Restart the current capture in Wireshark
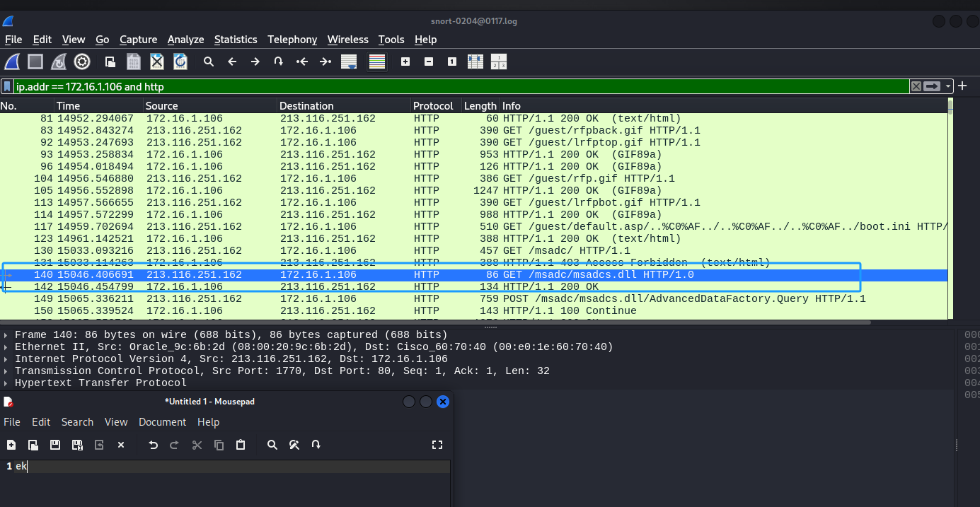 (59, 62)
